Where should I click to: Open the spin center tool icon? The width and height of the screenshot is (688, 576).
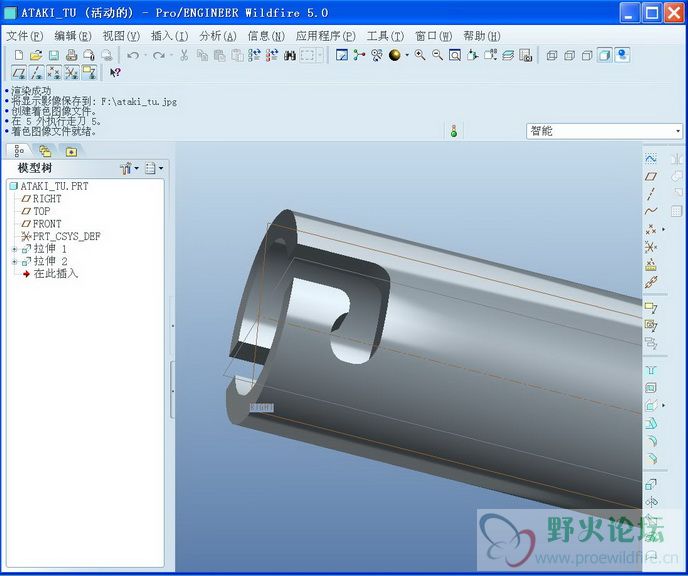pos(359,55)
